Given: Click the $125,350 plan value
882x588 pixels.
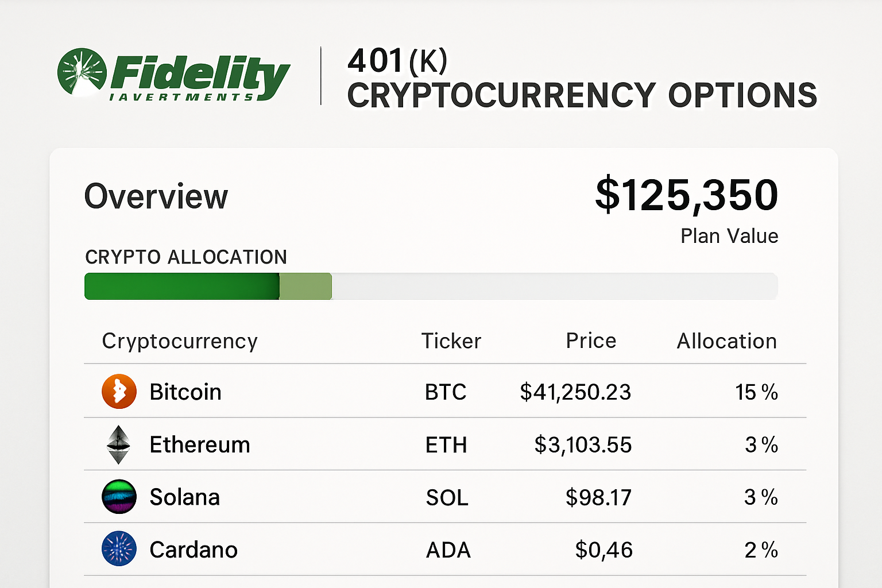Looking at the screenshot, I should tap(686, 195).
